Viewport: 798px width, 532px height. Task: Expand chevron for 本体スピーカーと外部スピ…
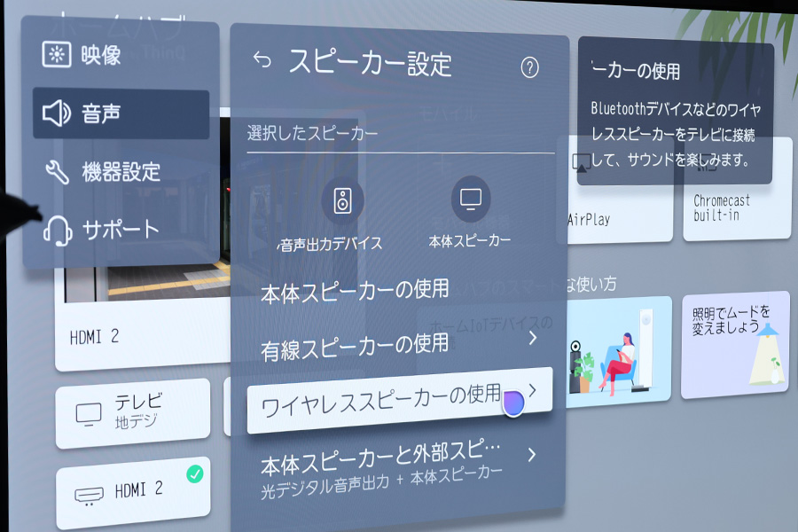pos(532,455)
